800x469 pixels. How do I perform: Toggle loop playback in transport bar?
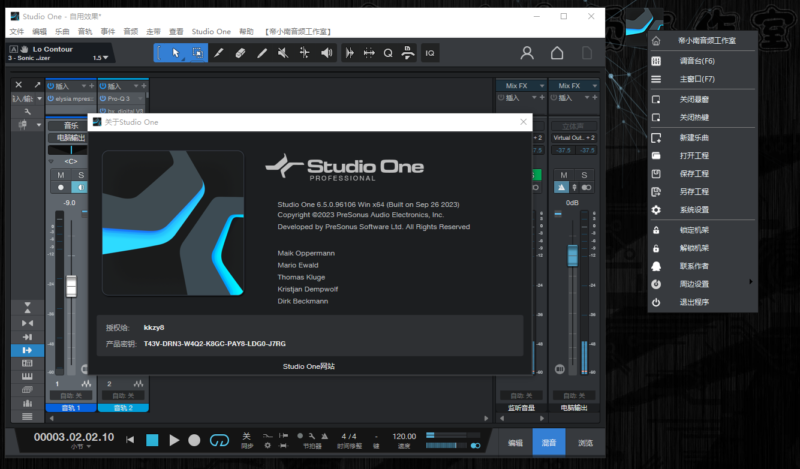point(219,440)
